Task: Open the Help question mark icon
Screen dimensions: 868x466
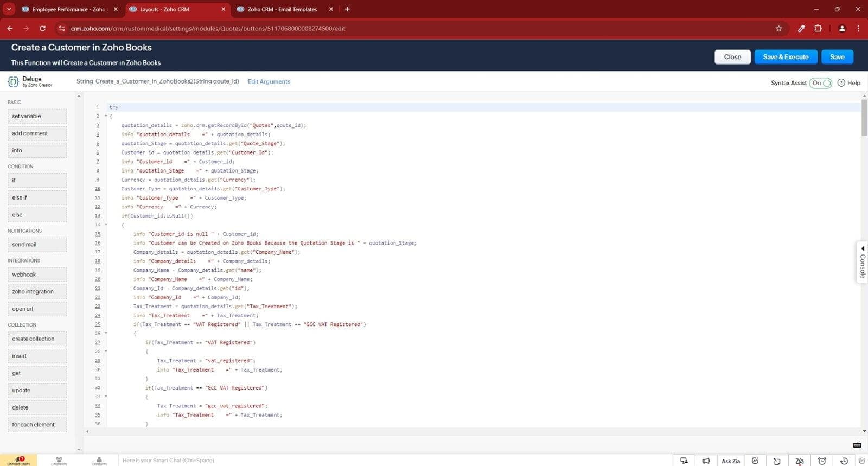Action: pos(841,83)
